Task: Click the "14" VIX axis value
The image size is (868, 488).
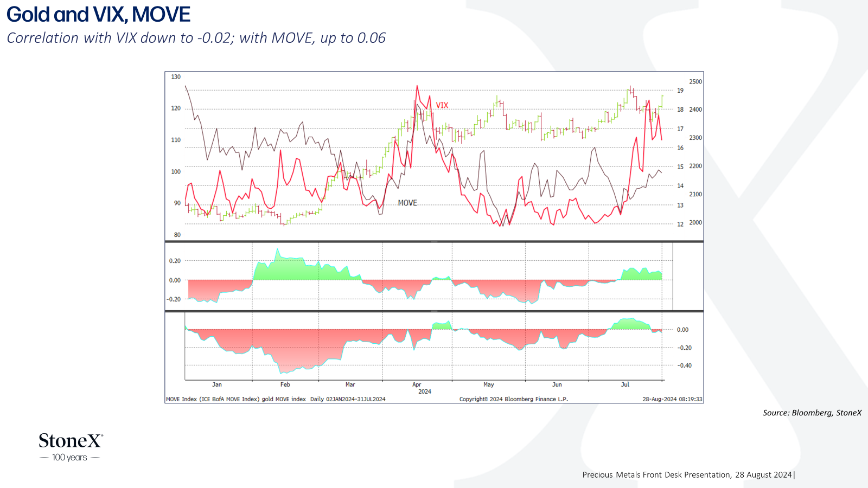Action: click(680, 186)
